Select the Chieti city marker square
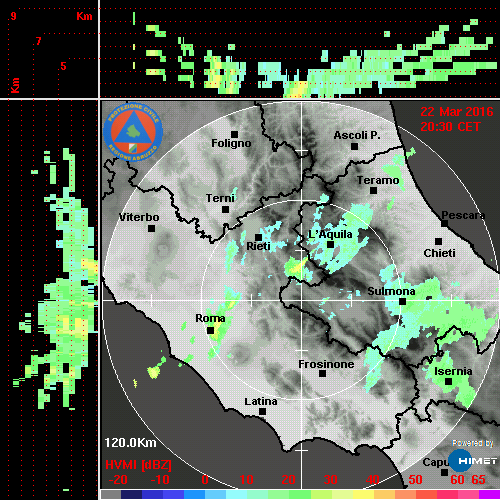The width and height of the screenshot is (500, 500). pos(439,241)
